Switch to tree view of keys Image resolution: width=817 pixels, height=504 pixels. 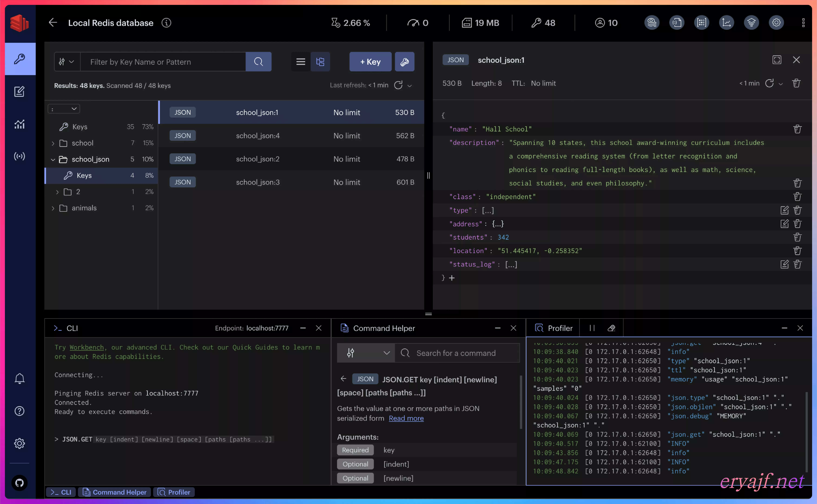pos(320,62)
